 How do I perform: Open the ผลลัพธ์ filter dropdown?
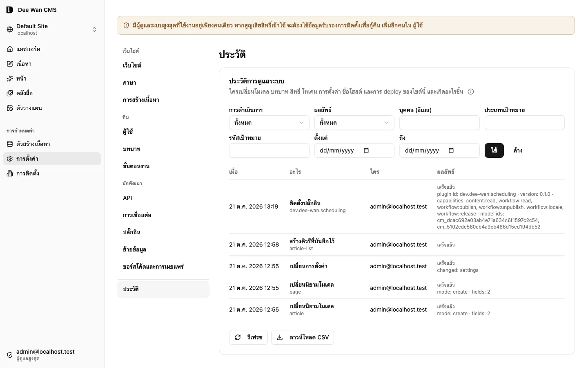[x=354, y=123]
